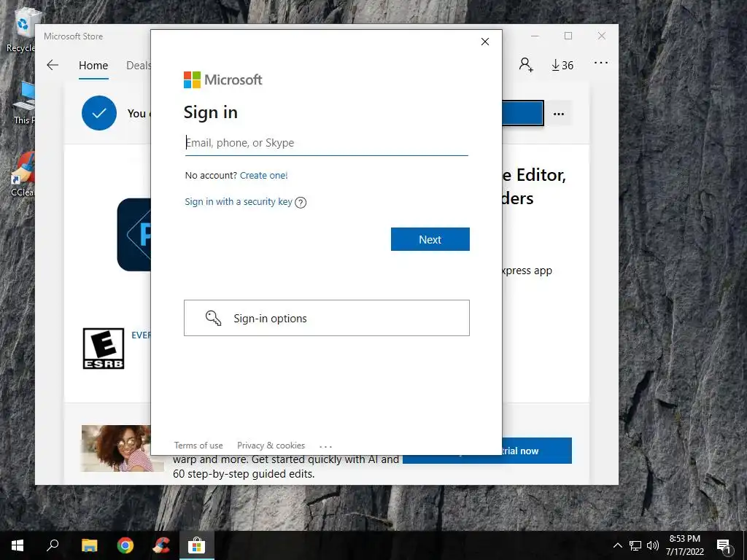Click the key icon in Sign-in options
747x560 pixels.
coord(213,318)
